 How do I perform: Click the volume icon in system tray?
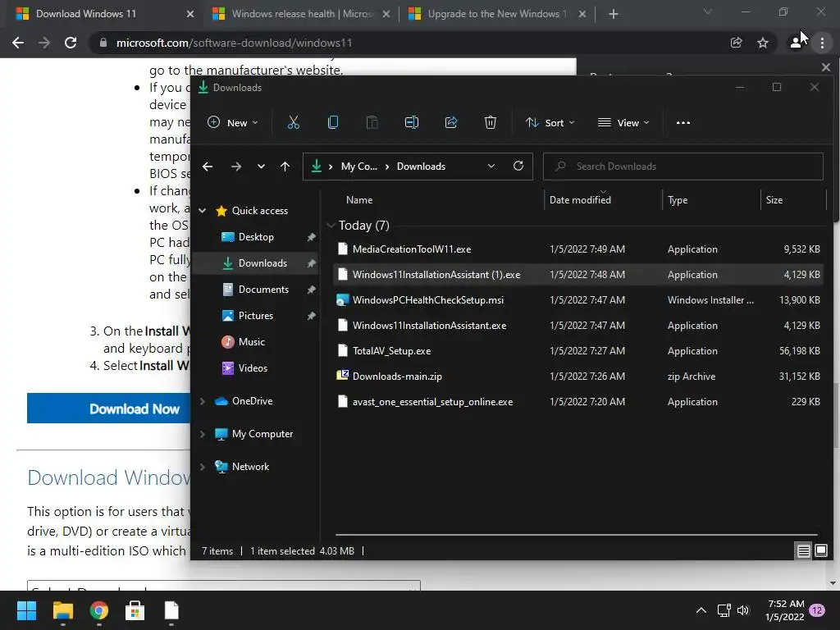pyautogui.click(x=743, y=610)
